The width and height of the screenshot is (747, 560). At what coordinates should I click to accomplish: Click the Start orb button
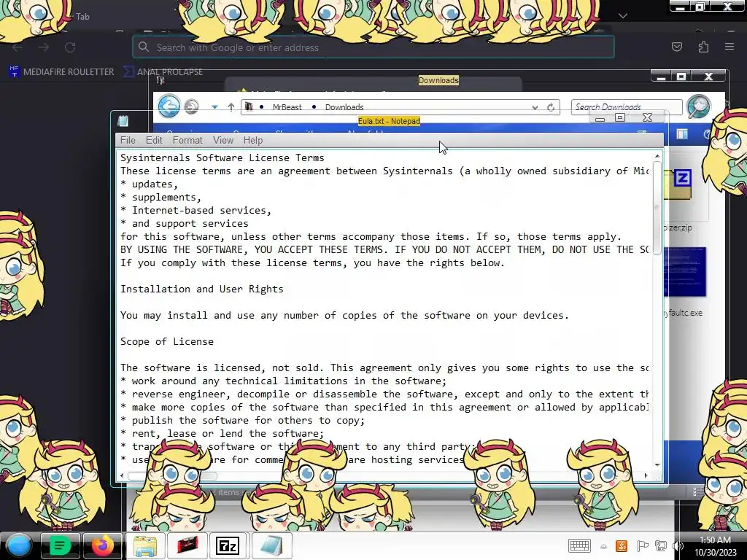19,545
